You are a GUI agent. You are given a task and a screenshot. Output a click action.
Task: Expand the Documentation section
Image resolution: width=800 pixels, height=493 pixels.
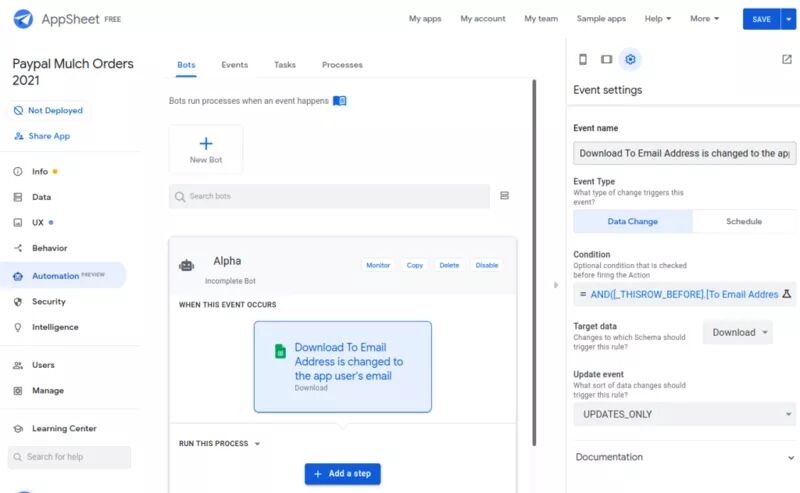[x=684, y=457]
